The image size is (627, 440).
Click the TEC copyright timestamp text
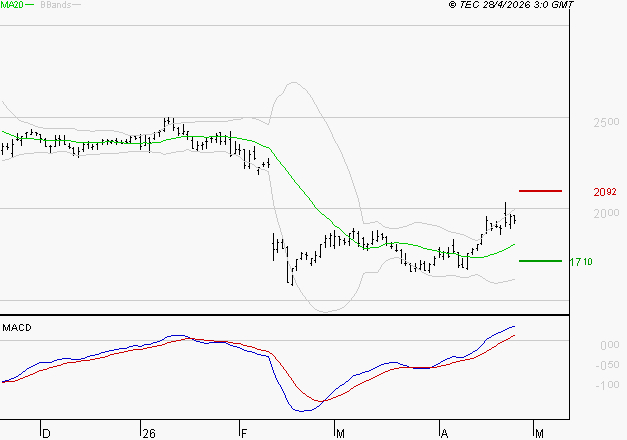tap(511, 5)
